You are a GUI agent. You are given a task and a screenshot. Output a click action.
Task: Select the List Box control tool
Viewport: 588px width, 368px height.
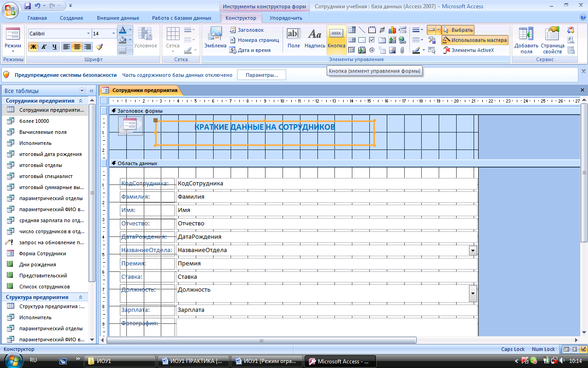[352, 40]
